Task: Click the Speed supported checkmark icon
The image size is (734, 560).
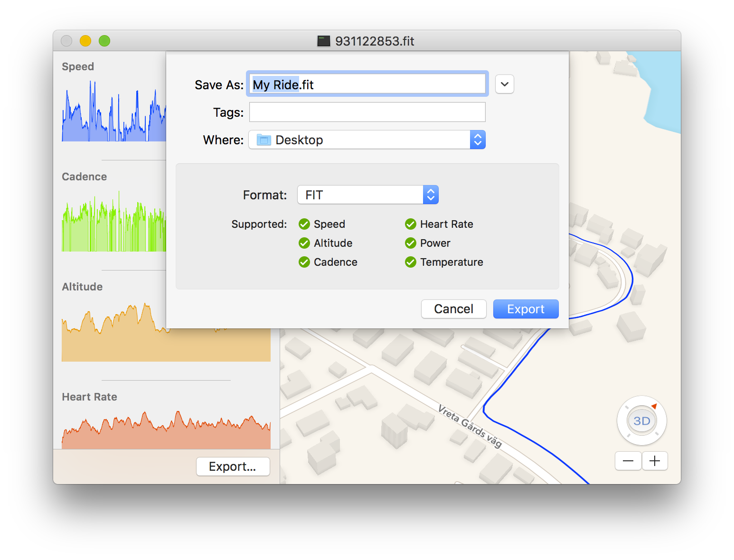Action: [304, 224]
